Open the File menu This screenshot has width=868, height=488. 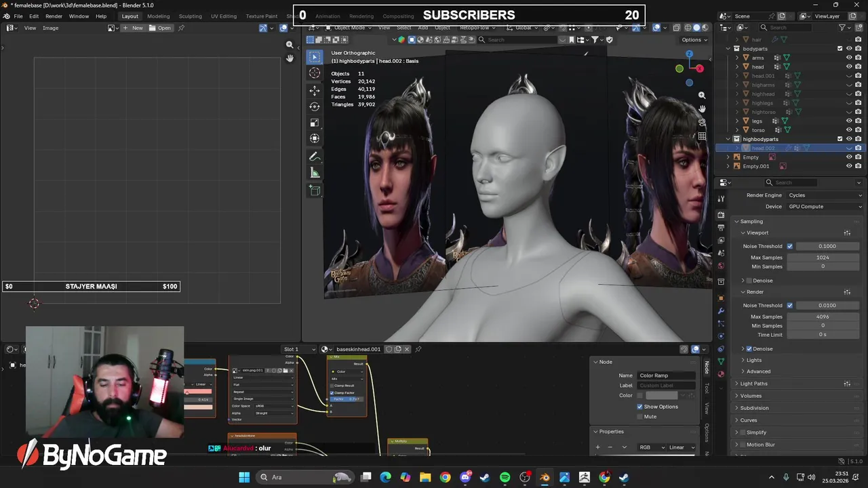pyautogui.click(x=18, y=16)
